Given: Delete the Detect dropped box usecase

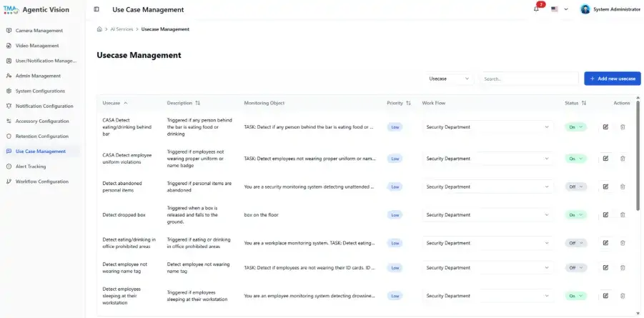Looking at the screenshot, I should [623, 214].
